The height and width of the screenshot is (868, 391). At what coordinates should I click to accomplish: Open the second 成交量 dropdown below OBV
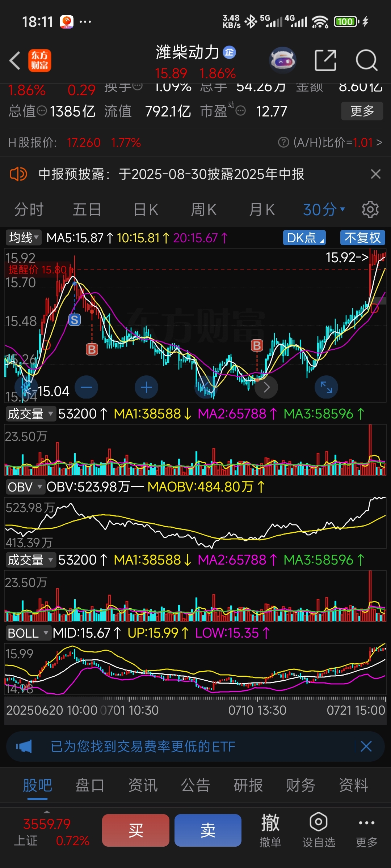(x=30, y=560)
